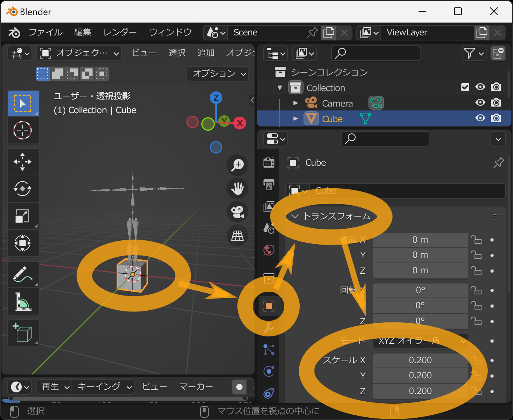Open the Physics properties tab
The image size is (513, 420).
coord(269,371)
